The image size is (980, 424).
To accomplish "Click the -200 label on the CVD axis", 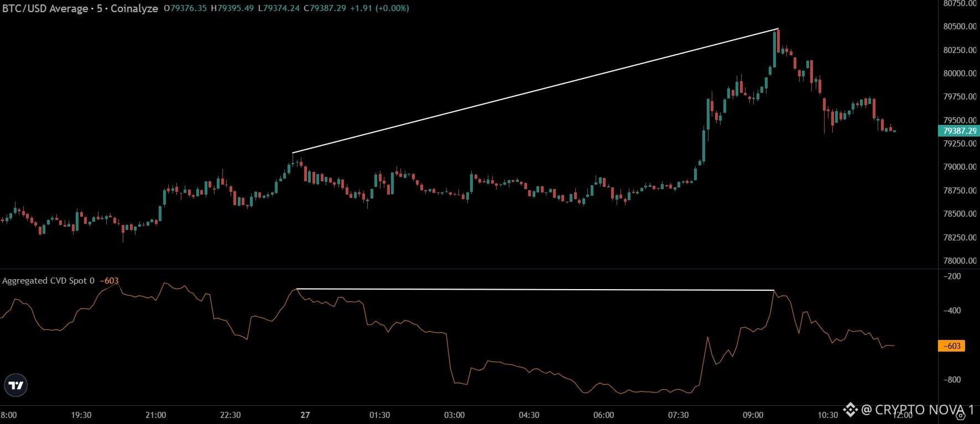I will [x=952, y=276].
